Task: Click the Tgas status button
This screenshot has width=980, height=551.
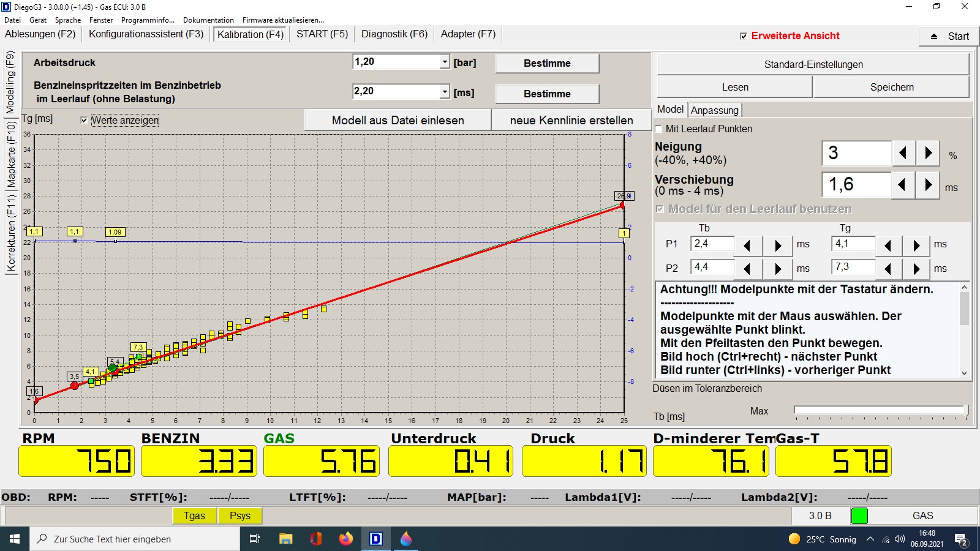Action: pyautogui.click(x=194, y=515)
